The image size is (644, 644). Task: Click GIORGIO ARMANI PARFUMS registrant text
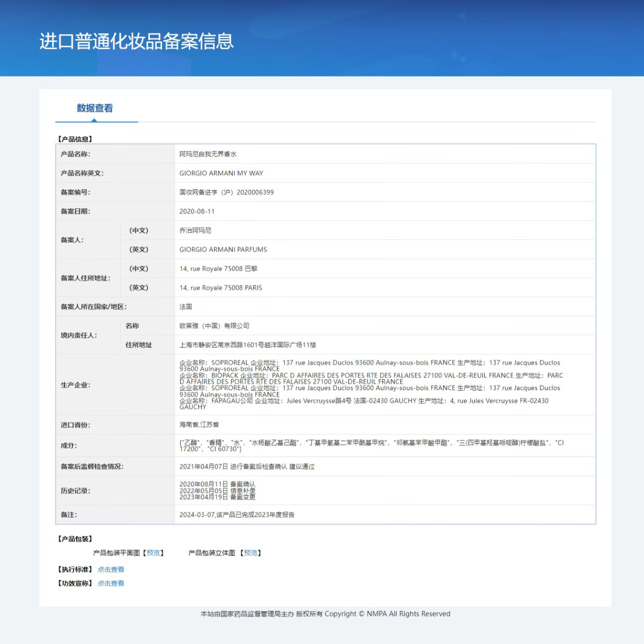click(223, 250)
